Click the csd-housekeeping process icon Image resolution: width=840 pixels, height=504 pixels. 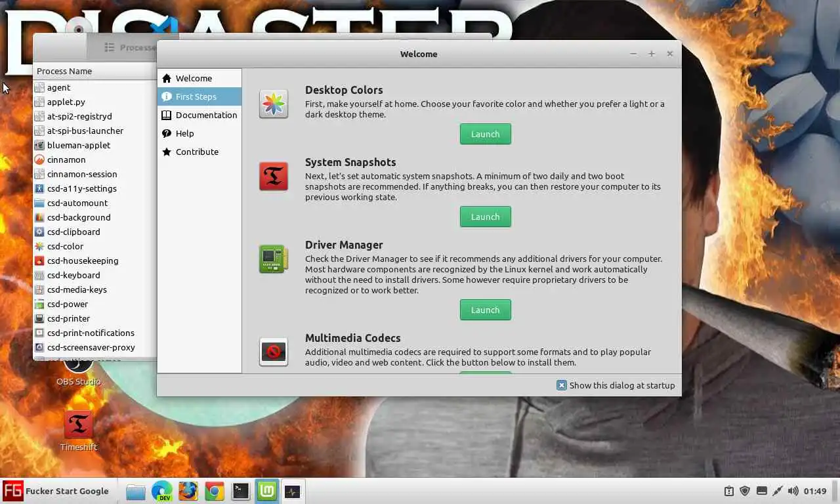point(39,261)
